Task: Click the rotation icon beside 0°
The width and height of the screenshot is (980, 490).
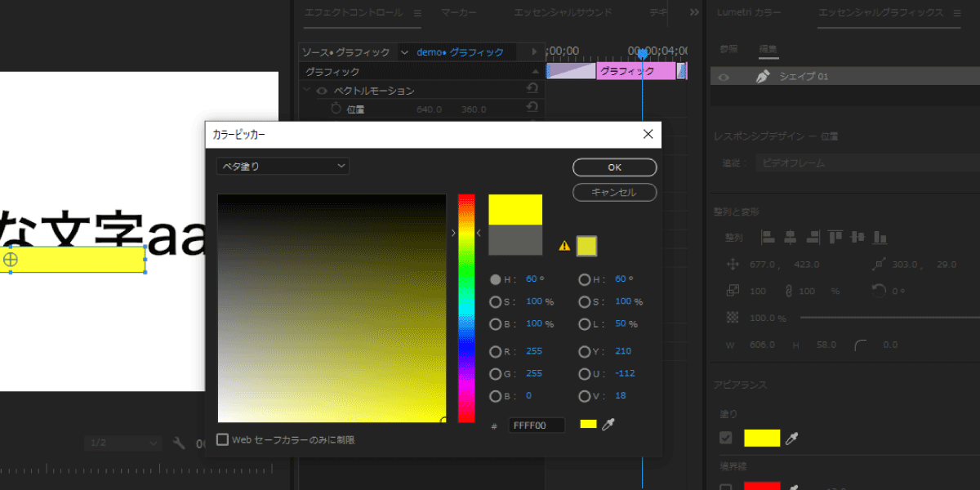Action: click(x=879, y=291)
